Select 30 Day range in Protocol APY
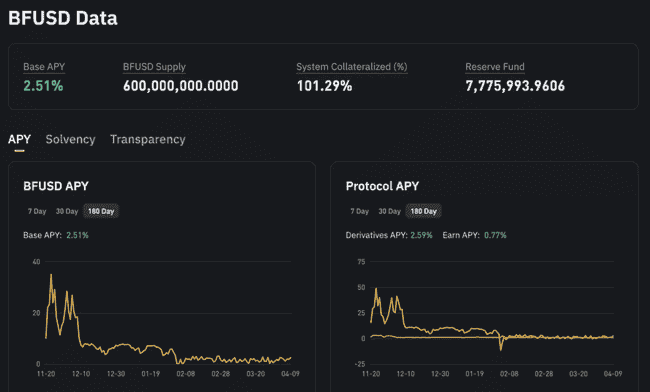 click(389, 211)
